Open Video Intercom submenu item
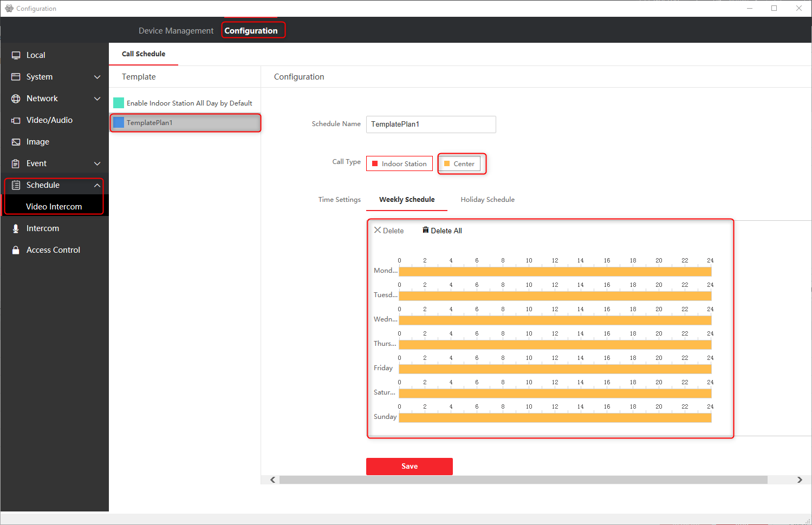This screenshot has width=812, height=525. [54, 207]
